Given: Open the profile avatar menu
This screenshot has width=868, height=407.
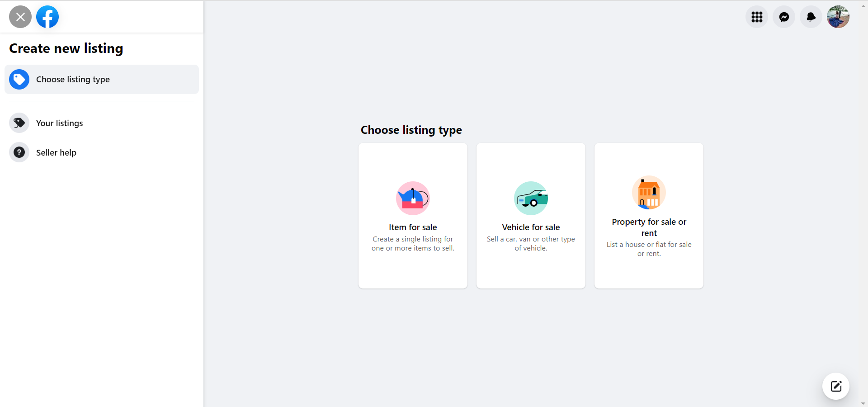Looking at the screenshot, I should (x=838, y=17).
